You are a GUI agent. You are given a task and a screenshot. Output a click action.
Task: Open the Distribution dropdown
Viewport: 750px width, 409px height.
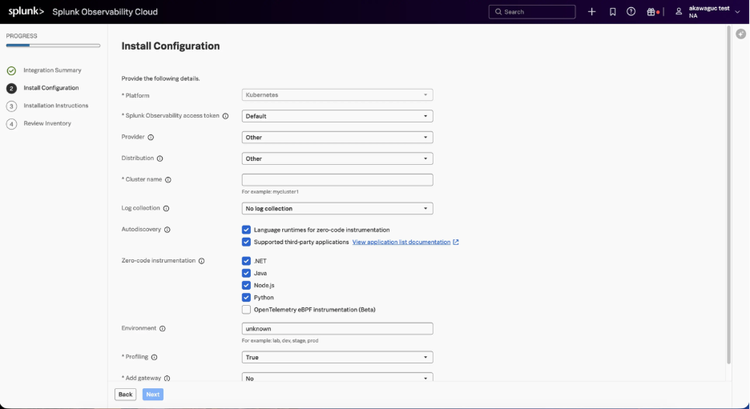(337, 158)
